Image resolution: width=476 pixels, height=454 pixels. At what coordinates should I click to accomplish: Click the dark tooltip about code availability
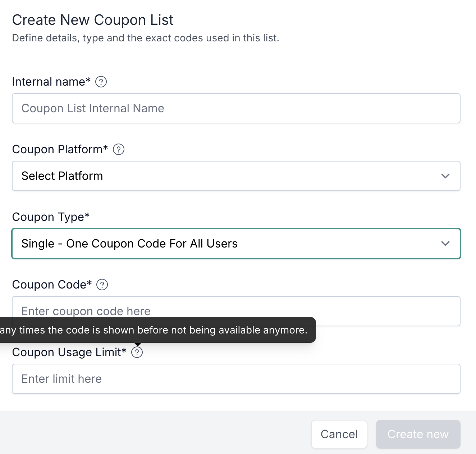[155, 330]
